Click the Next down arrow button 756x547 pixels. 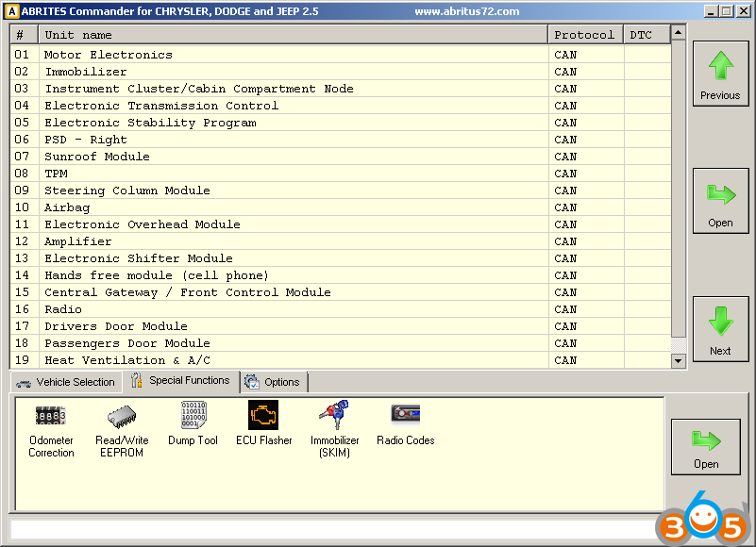click(720, 329)
